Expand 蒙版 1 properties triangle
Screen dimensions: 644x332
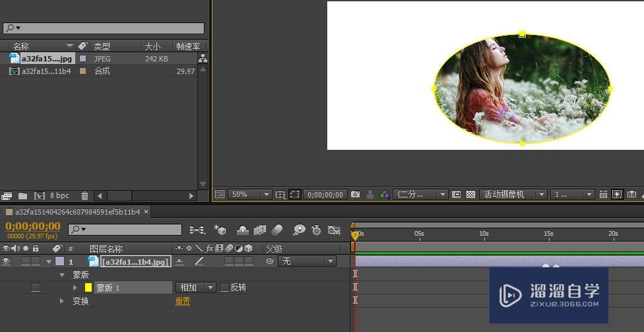(x=75, y=288)
